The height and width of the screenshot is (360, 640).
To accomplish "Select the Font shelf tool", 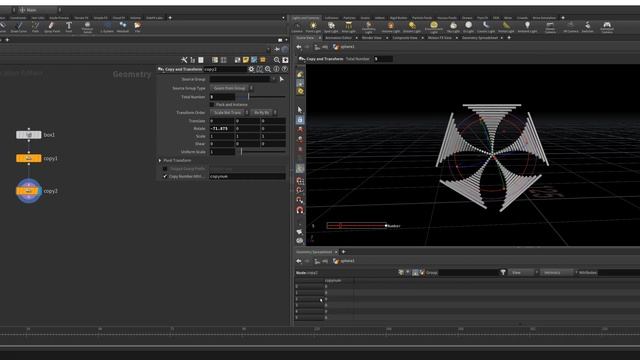I will pyautogui.click(x=69, y=27).
